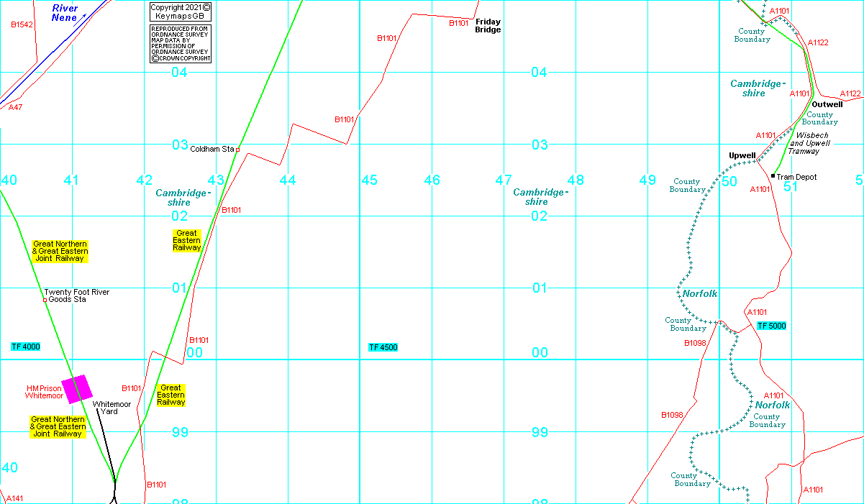Select the TF 5000 grid reference tag

coord(772,326)
